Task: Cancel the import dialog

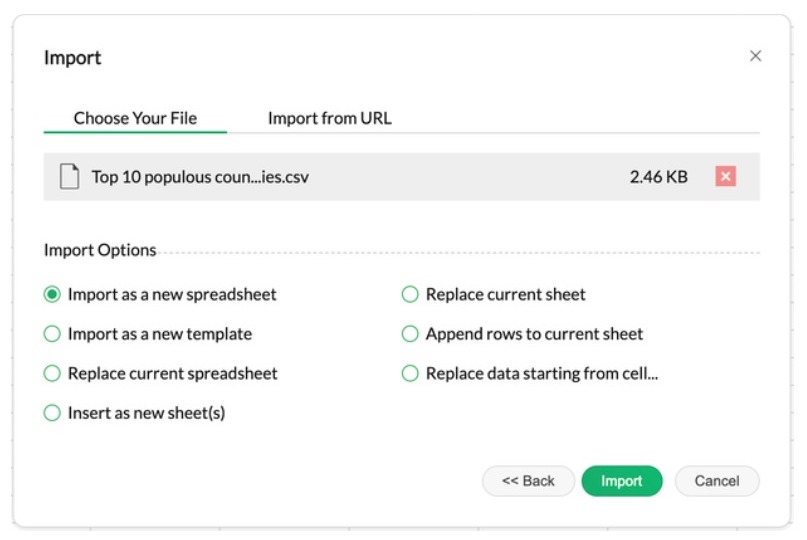Action: point(716,481)
